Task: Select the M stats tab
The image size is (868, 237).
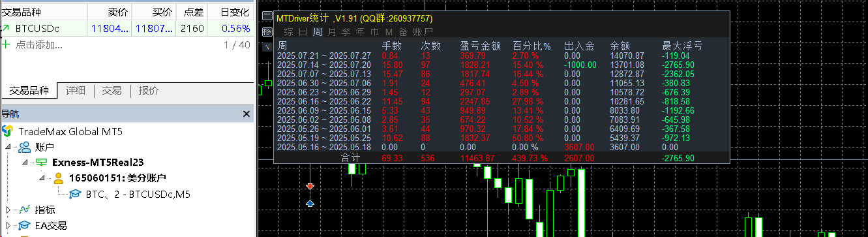Action: tap(389, 31)
